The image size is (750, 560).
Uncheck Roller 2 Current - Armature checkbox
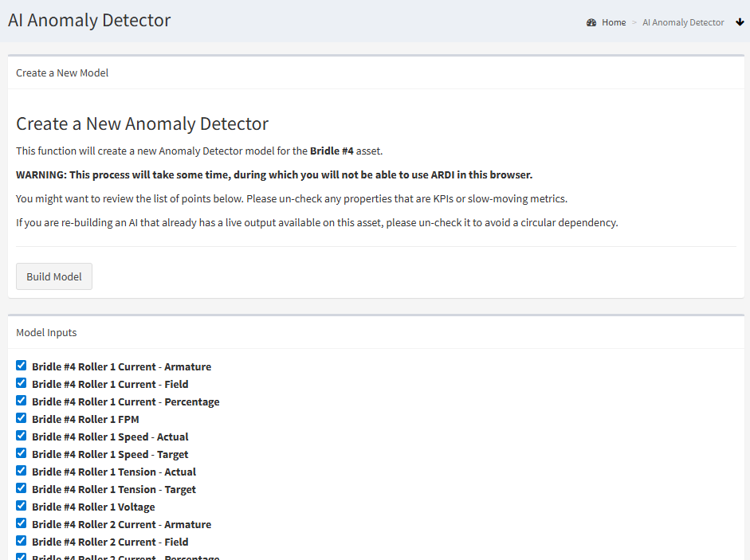[22, 523]
